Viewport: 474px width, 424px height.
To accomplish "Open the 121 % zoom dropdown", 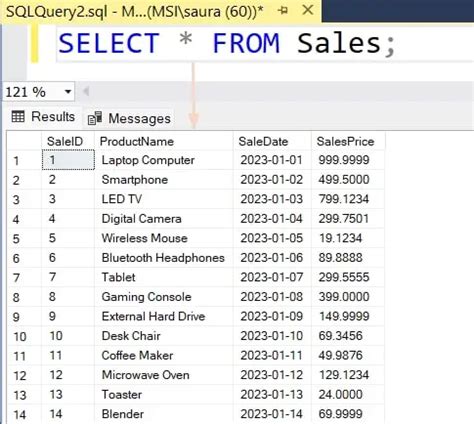I will click(x=68, y=91).
